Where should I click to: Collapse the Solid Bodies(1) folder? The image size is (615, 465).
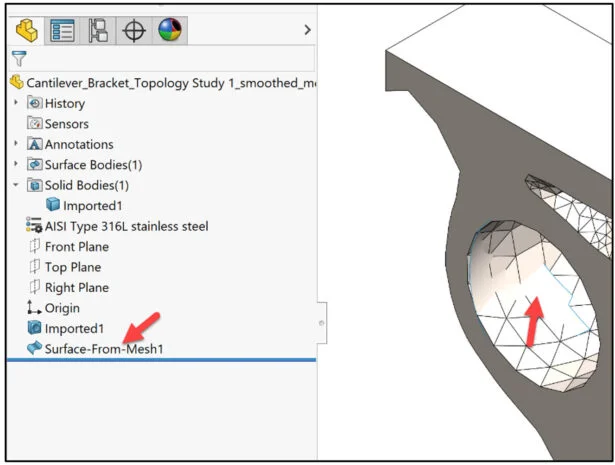(15, 185)
